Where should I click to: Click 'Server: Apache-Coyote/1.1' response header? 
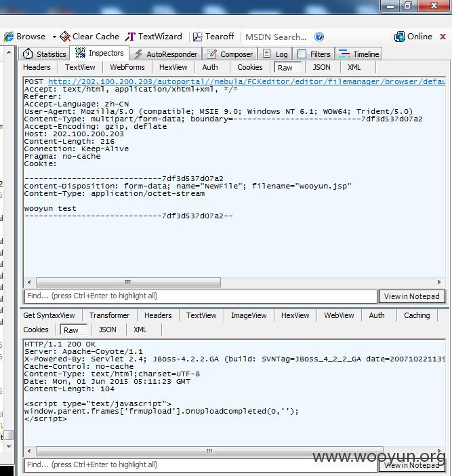(83, 351)
